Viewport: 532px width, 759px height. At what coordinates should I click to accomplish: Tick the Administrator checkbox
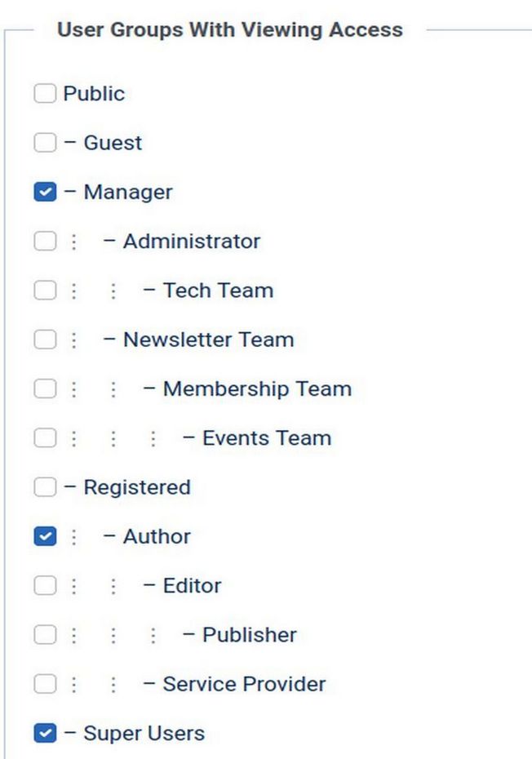[x=45, y=242]
